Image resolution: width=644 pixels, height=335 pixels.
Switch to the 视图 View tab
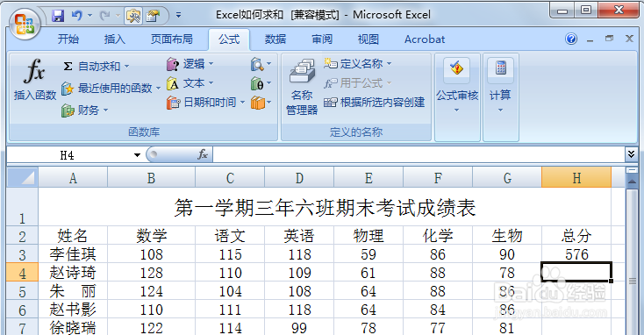(368, 39)
